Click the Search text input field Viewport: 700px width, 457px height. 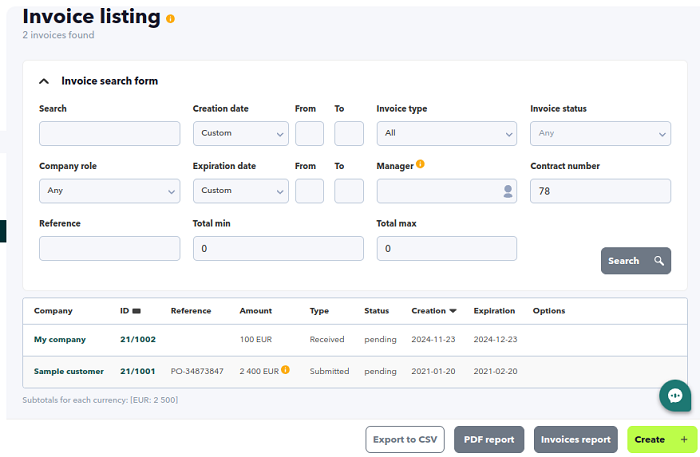point(109,133)
